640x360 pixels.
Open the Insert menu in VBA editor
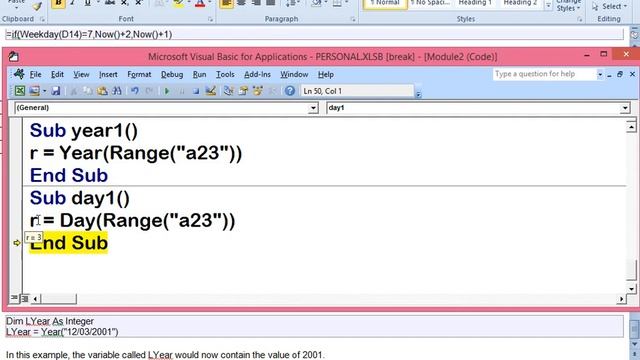coord(108,74)
